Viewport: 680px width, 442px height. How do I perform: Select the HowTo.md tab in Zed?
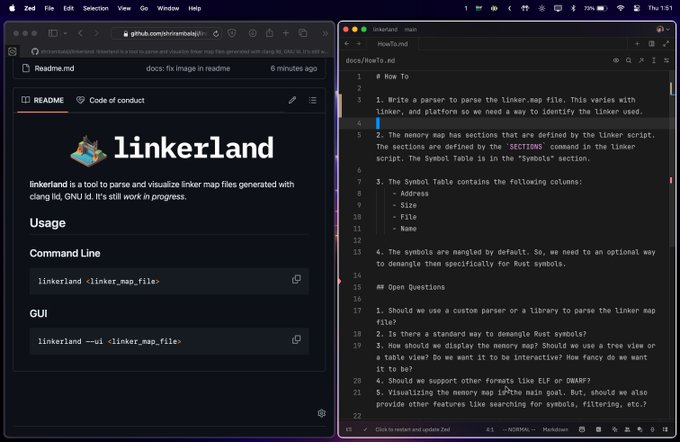[x=392, y=44]
